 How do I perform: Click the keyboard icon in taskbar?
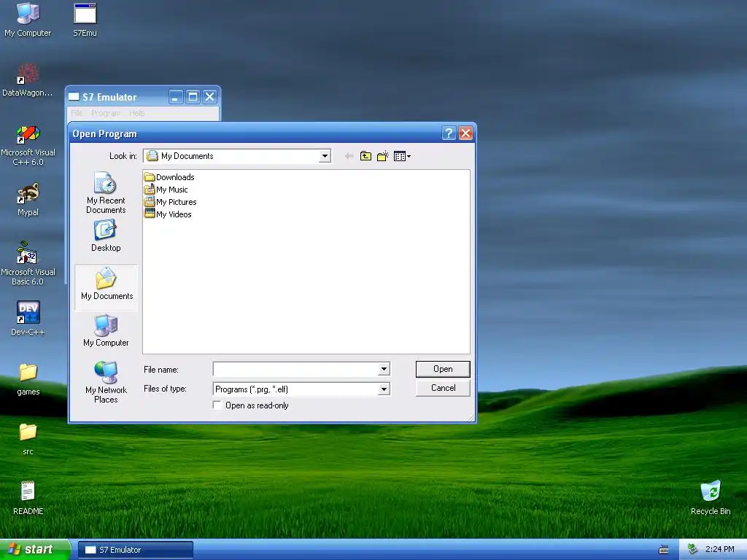[663, 550]
